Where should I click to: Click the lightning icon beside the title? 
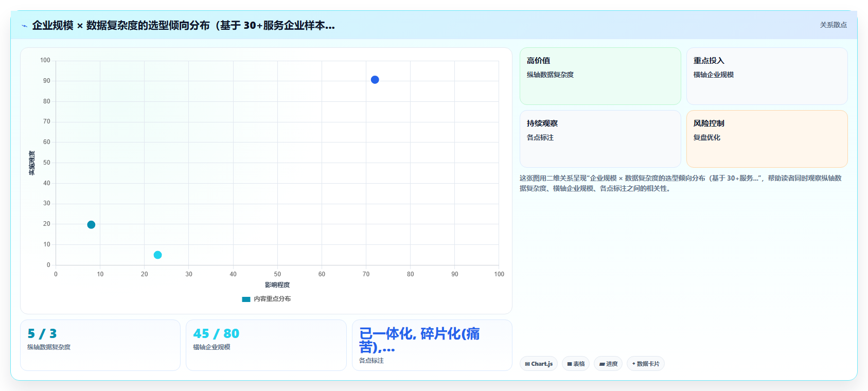24,26
